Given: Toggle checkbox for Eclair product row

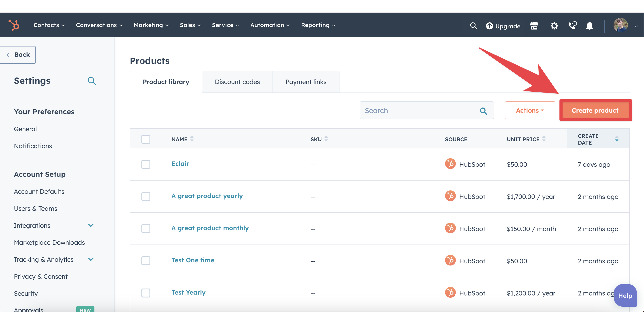Looking at the screenshot, I should [x=146, y=164].
